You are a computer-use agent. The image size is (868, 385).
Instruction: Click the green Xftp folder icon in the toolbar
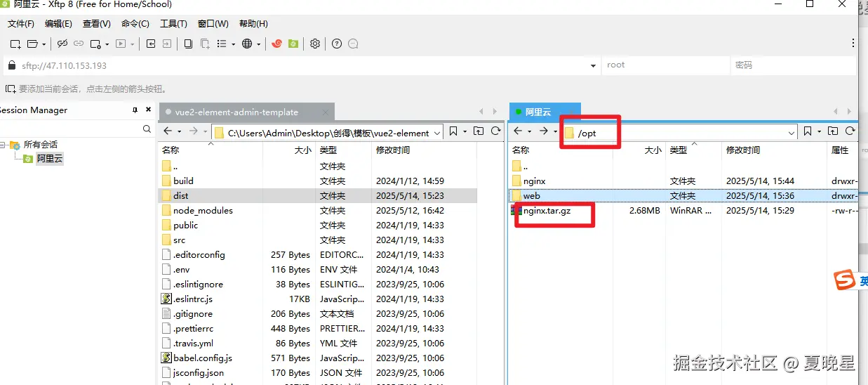293,44
